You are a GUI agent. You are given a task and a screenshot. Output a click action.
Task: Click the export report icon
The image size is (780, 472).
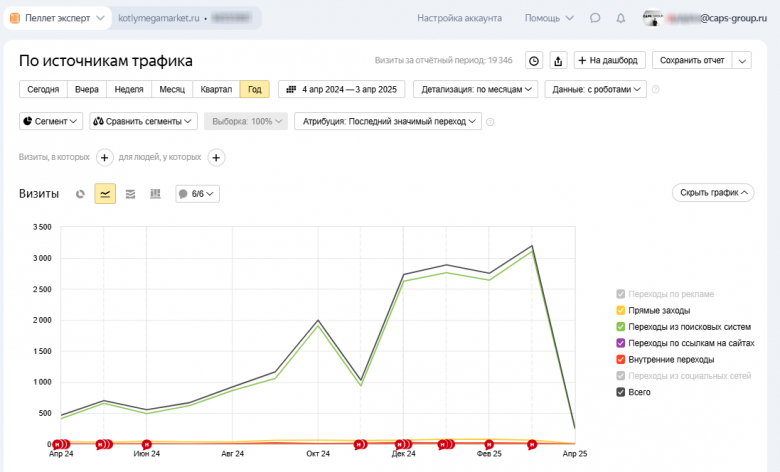(558, 61)
